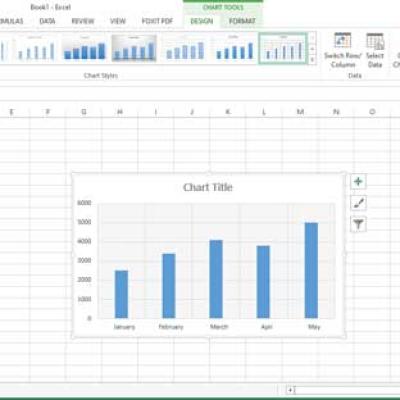Viewport: 400px width, 400px height.
Task: Open the REVIEW ribbon tab
Action: tap(83, 21)
